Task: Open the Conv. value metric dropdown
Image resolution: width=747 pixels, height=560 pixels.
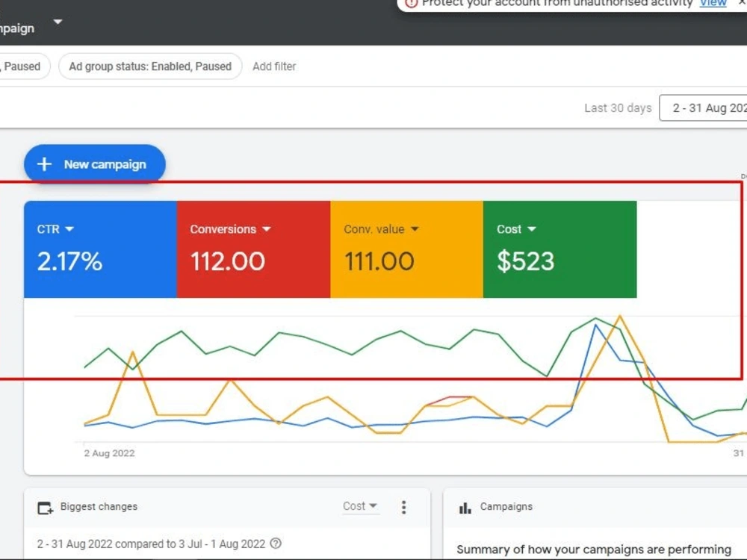Action: (415, 229)
